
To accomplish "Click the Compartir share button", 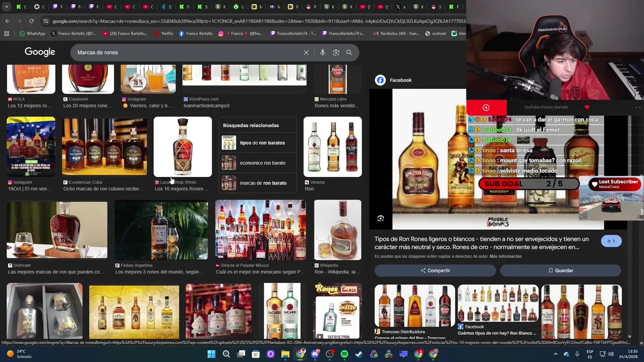I will point(435,270).
